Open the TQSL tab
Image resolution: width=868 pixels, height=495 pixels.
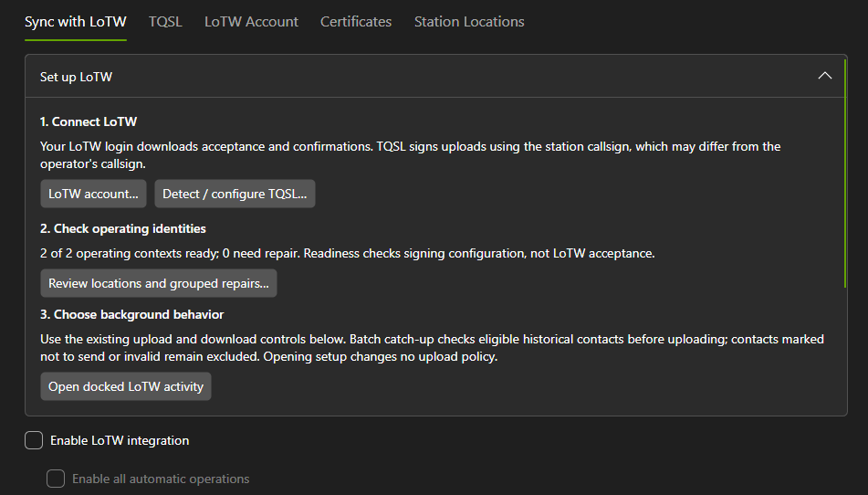click(x=165, y=22)
